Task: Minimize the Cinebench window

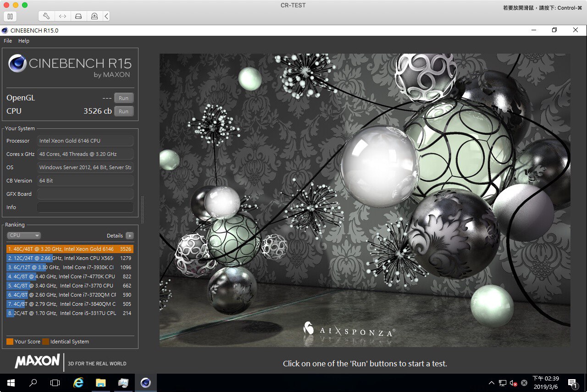Action: tap(534, 30)
